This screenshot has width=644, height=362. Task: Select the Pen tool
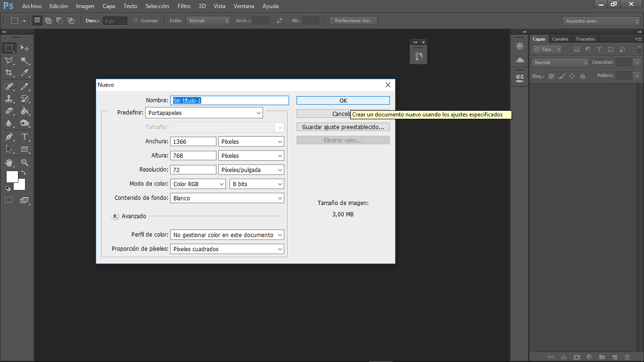[9, 137]
